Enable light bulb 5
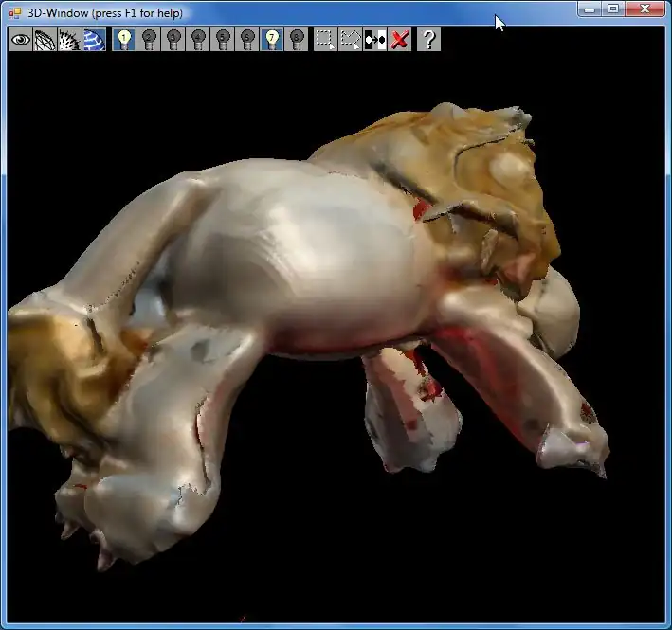 [x=223, y=39]
